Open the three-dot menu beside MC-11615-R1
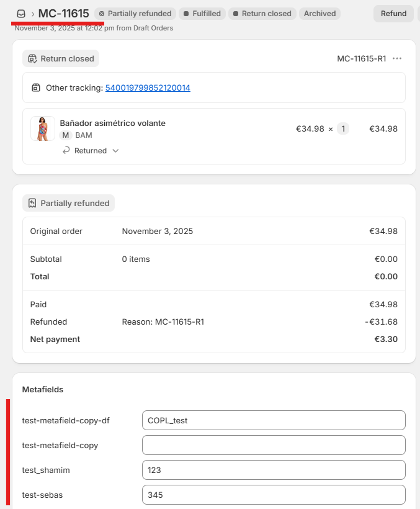420x509 pixels. coord(397,58)
